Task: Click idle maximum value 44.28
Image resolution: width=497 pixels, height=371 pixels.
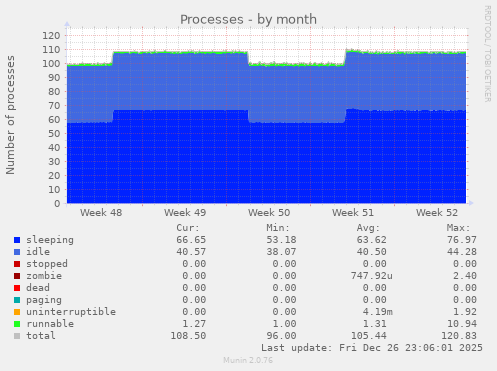Action: click(462, 252)
